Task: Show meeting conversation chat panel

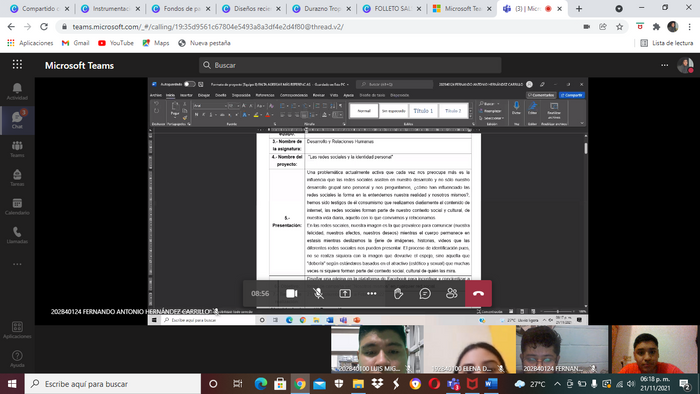Action: pos(425,294)
